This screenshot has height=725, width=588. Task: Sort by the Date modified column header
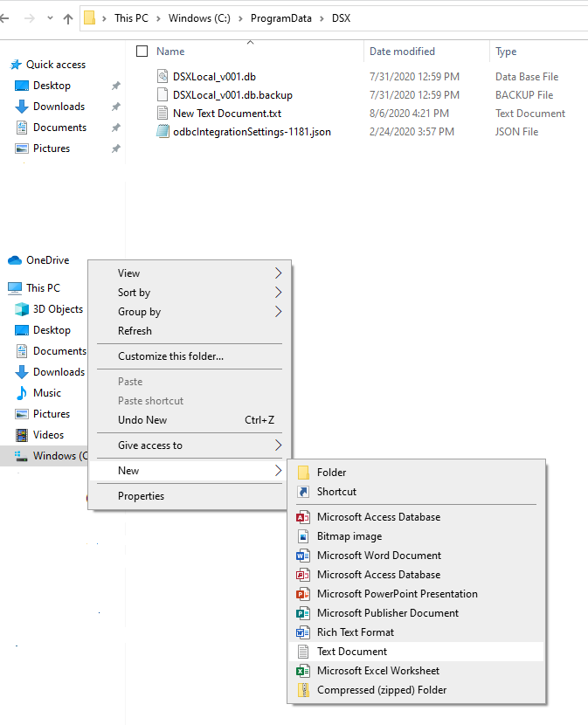tap(402, 52)
